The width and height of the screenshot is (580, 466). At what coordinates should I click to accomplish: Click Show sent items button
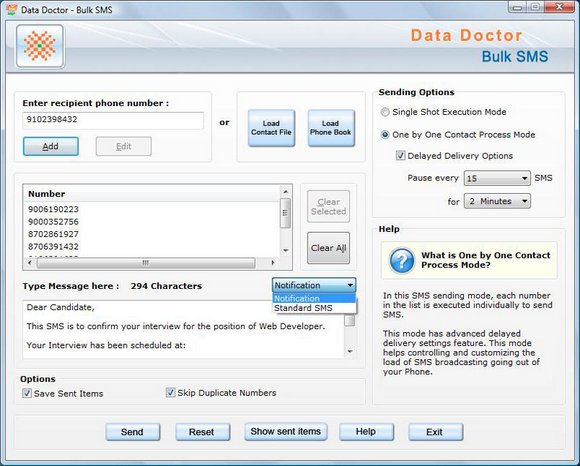click(286, 432)
